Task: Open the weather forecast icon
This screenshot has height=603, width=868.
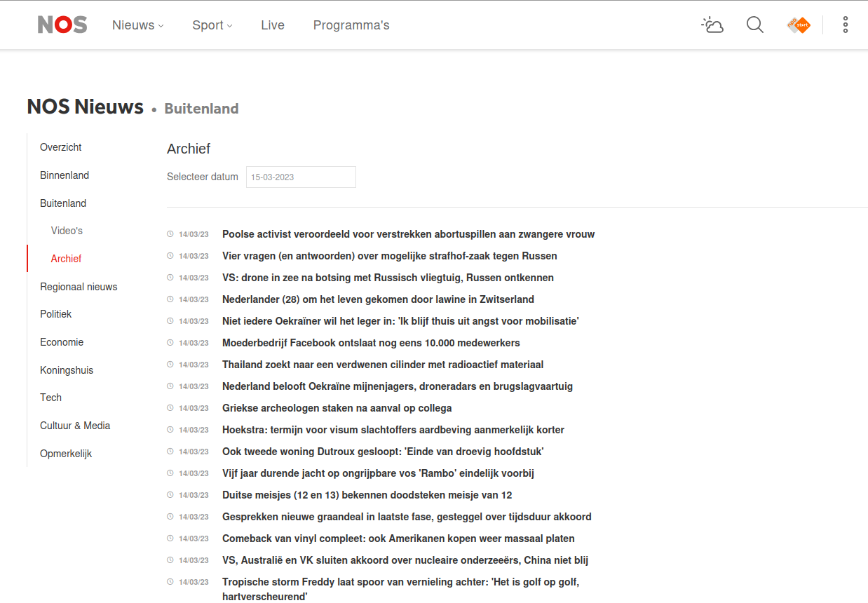Action: [x=712, y=25]
